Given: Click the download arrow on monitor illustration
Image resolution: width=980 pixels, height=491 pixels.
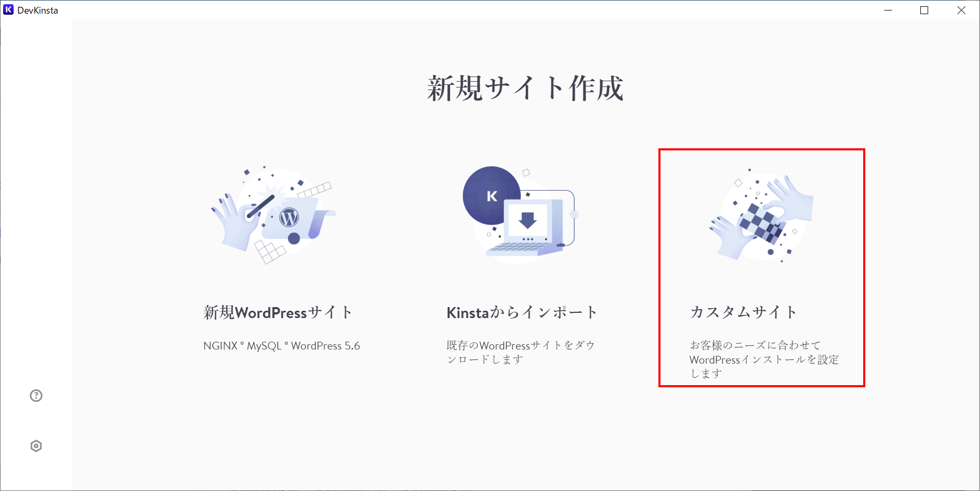Looking at the screenshot, I should (x=527, y=220).
